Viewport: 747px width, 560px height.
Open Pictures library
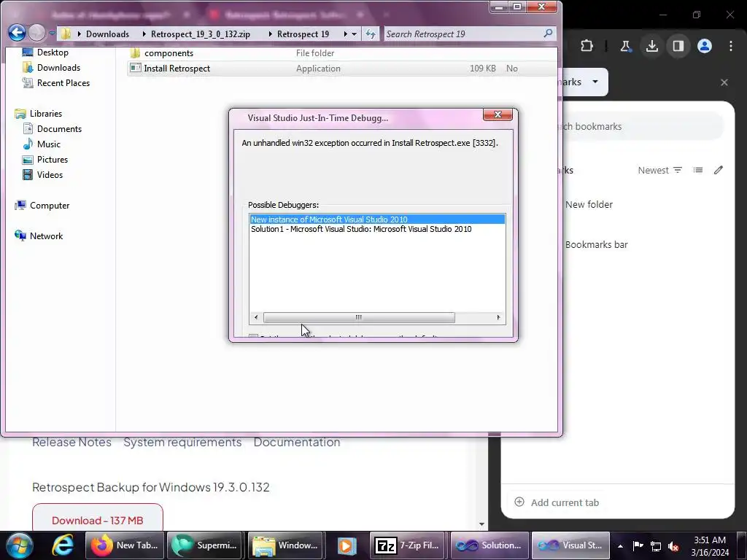[53, 159]
